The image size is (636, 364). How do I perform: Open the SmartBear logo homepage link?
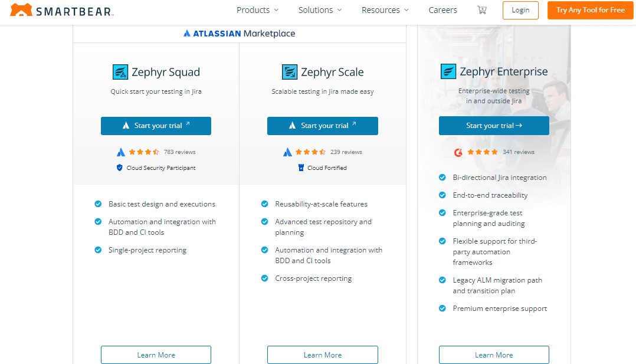pyautogui.click(x=61, y=10)
